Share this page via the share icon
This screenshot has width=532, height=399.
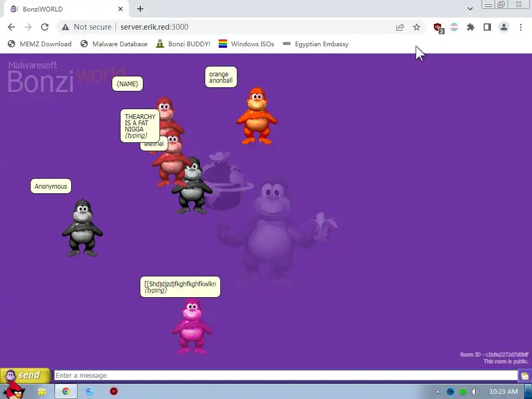coord(400,27)
